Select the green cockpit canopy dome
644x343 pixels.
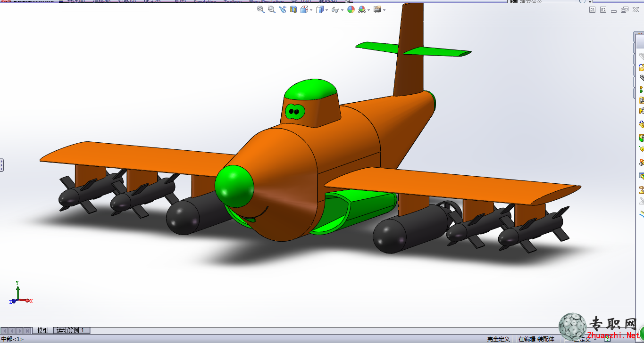coord(311,90)
